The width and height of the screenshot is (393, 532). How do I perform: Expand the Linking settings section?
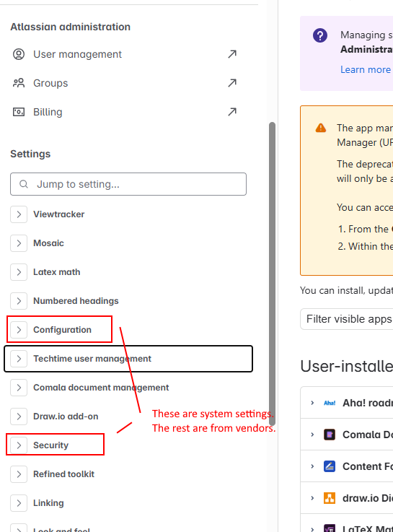tap(19, 503)
